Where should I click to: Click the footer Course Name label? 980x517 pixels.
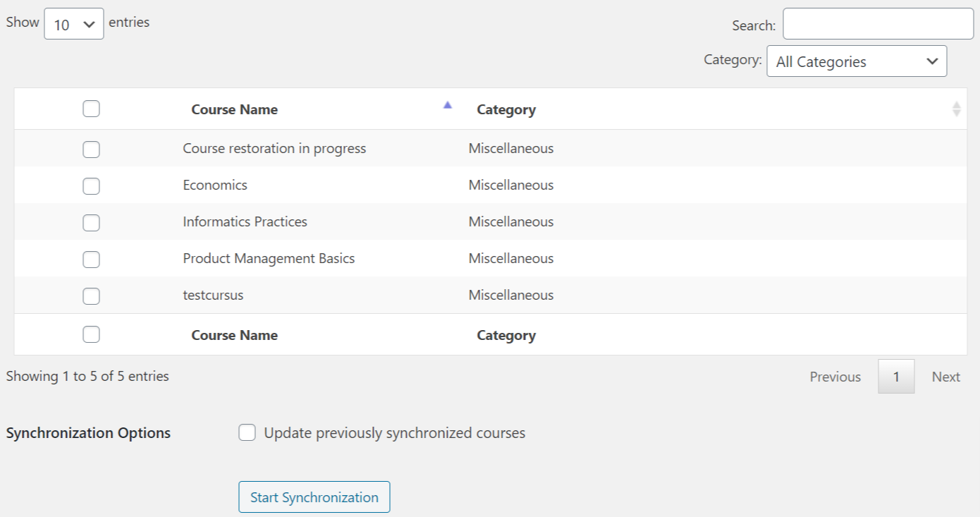pos(235,335)
